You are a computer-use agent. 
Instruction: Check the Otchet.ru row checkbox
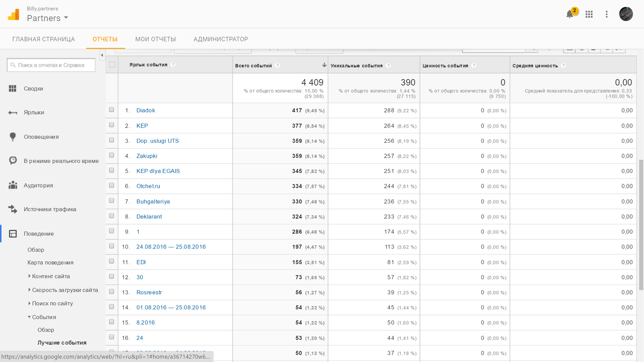111,185
